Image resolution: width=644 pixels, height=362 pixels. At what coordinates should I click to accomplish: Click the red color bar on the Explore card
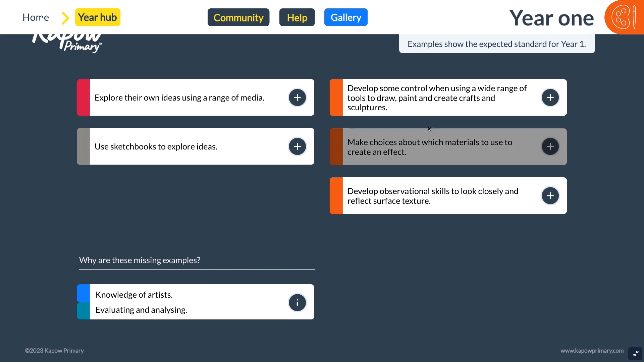click(x=83, y=98)
